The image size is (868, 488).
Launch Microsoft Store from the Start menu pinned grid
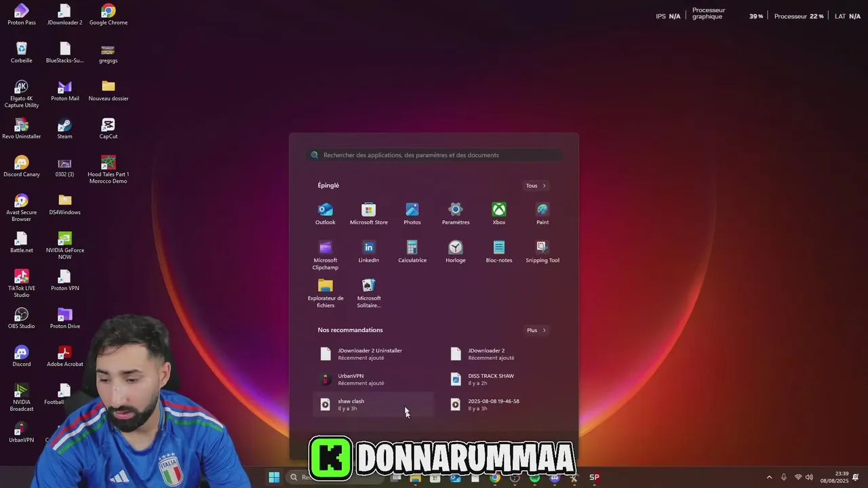369,214
